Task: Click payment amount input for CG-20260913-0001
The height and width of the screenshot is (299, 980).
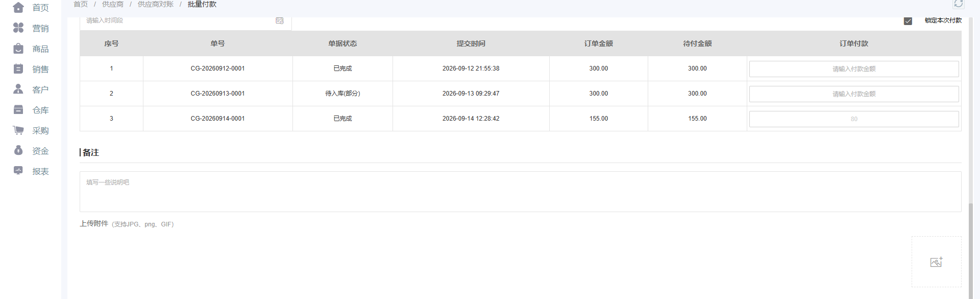Action: 854,94
